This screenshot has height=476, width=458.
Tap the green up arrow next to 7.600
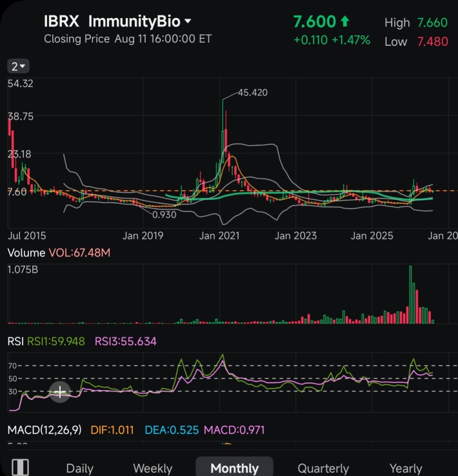tap(344, 21)
